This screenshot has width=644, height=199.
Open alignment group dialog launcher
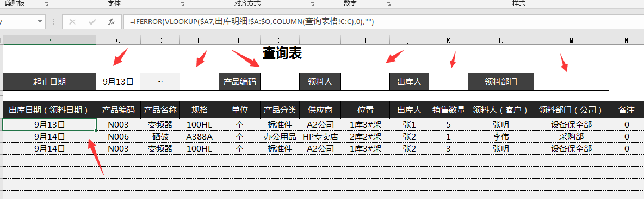click(313, 4)
